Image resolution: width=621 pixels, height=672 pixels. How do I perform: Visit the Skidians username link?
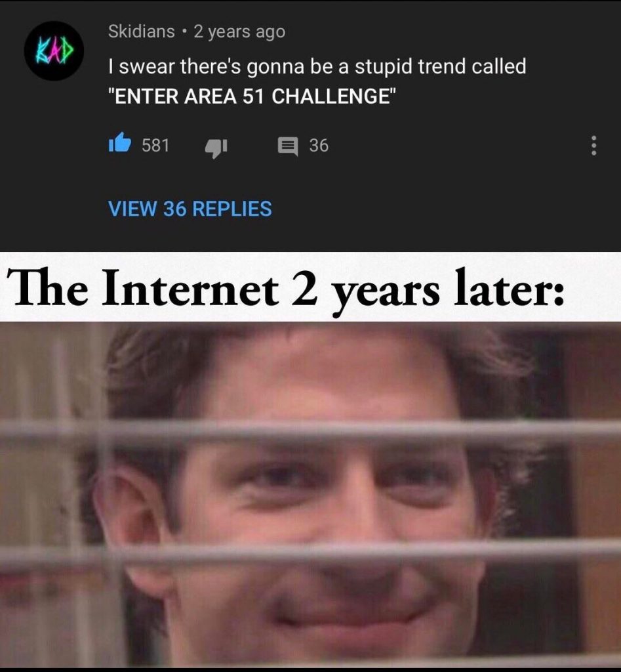[142, 31]
